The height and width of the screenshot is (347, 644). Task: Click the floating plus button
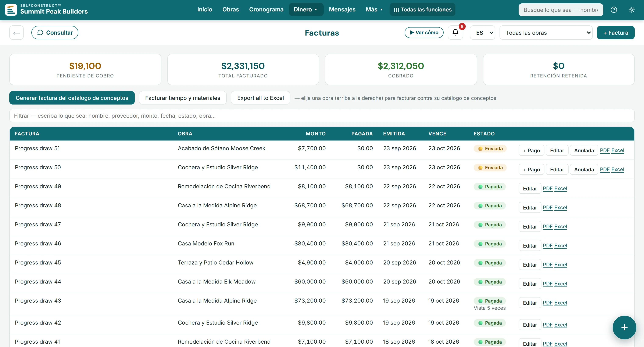pos(624,327)
